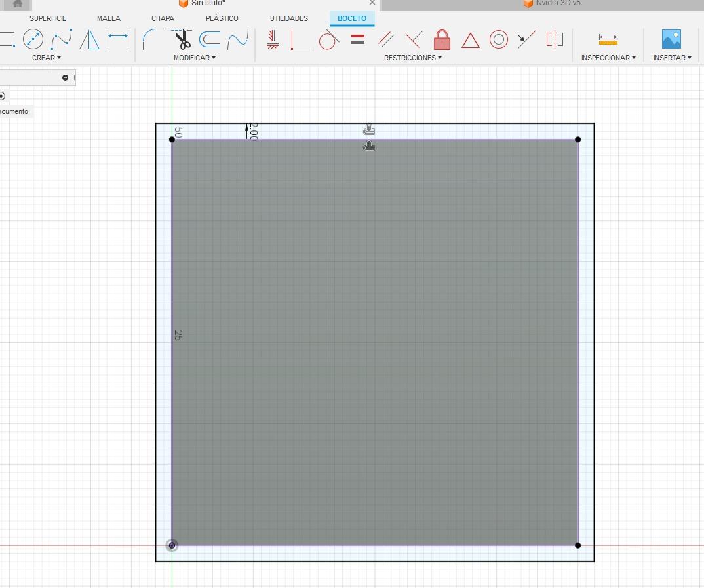
Task: Go to the Home icon
Action: (x=18, y=3)
